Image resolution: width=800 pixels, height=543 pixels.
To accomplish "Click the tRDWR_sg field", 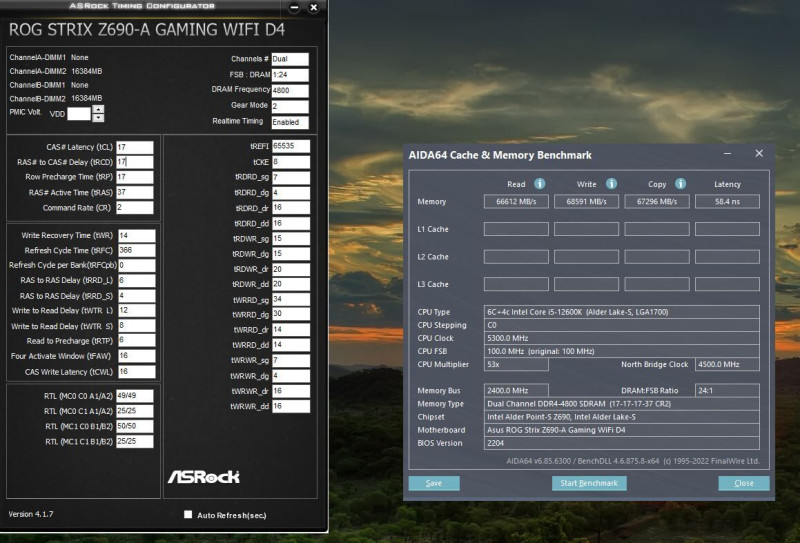I will pos(291,239).
